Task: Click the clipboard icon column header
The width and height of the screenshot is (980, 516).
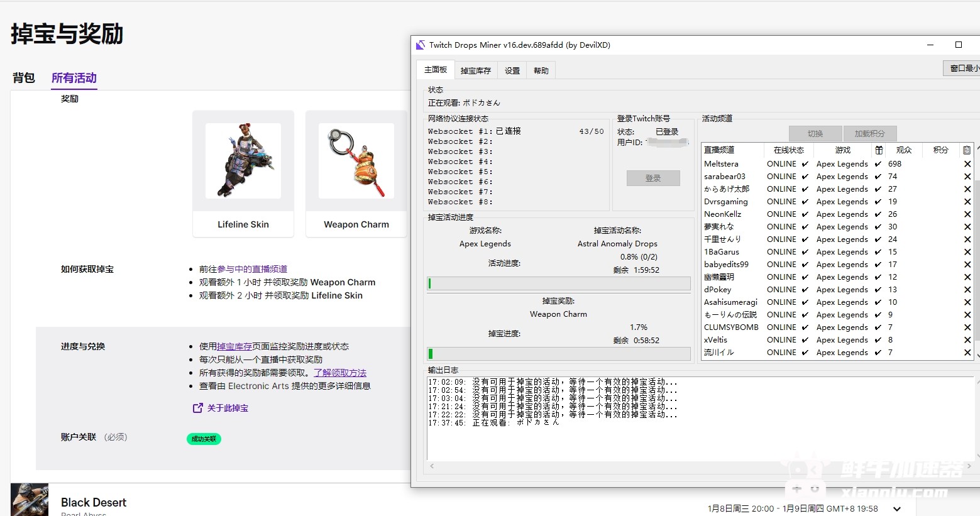Action: pyautogui.click(x=967, y=150)
